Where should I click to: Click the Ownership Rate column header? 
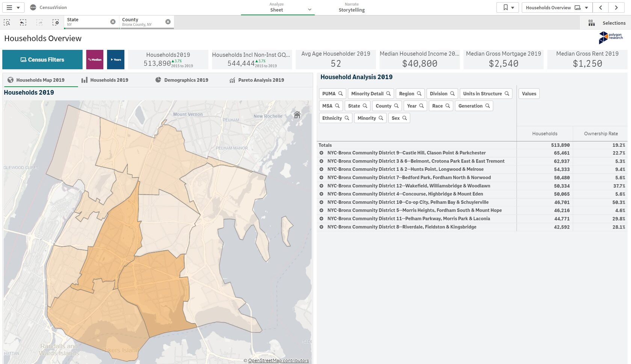[x=601, y=134]
